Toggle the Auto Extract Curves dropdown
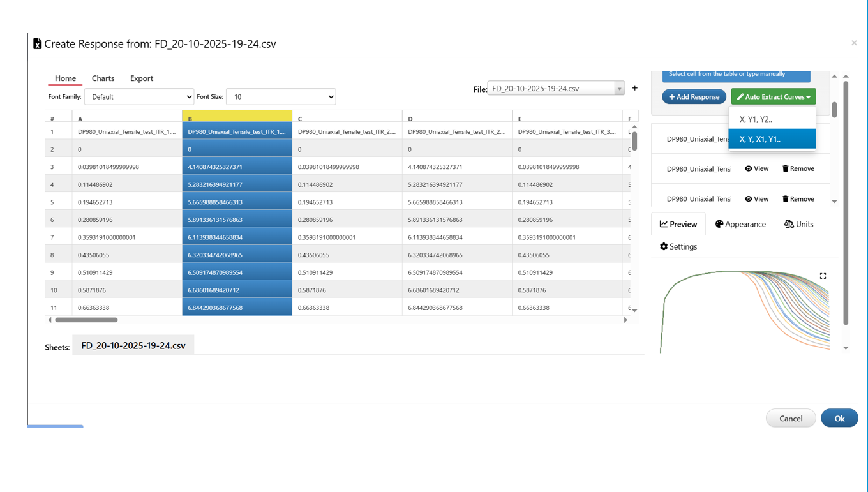Viewport: 868px width, 492px height. pyautogui.click(x=773, y=97)
